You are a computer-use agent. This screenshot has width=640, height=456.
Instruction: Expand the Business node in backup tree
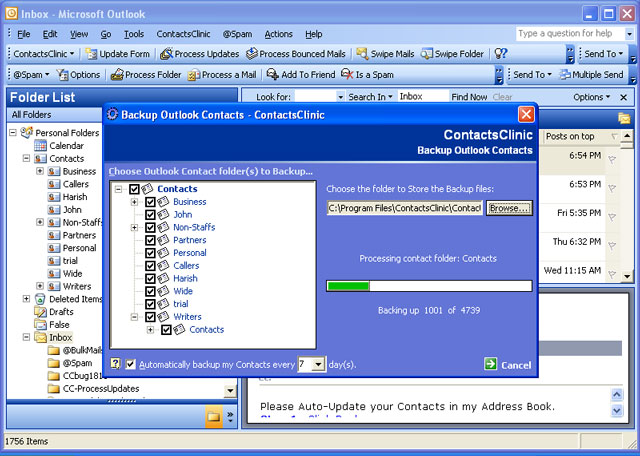pyautogui.click(x=134, y=202)
